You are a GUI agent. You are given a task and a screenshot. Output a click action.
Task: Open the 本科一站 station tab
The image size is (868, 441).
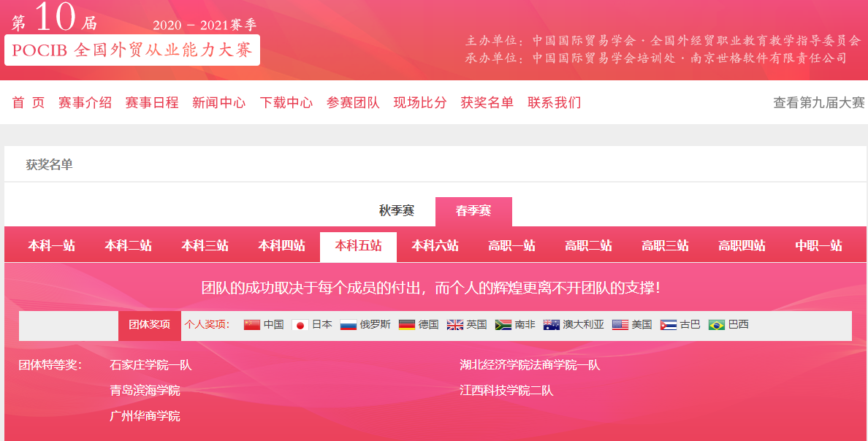pos(52,246)
